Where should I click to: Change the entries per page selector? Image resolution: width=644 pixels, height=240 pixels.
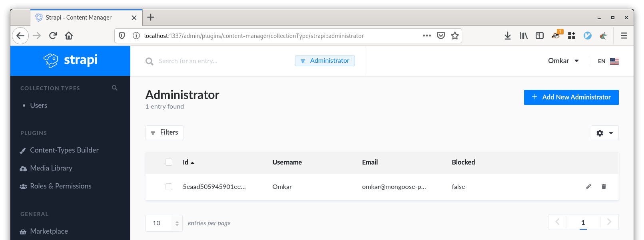point(164,223)
